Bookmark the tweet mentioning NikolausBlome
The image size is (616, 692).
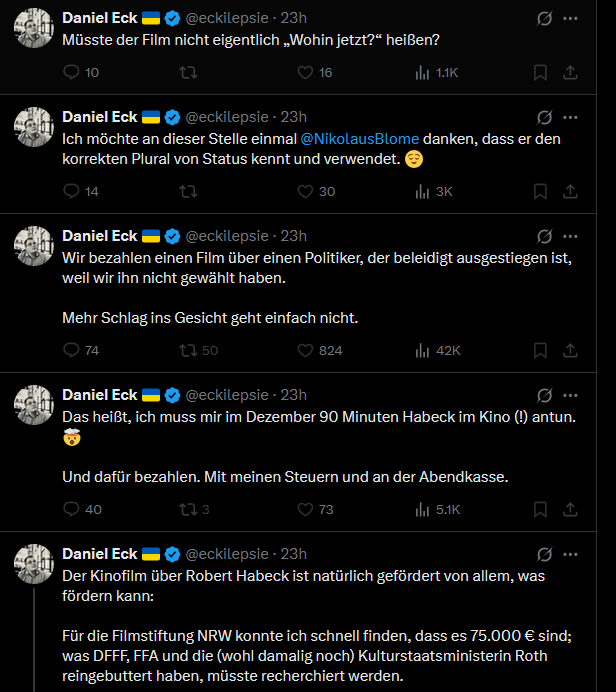[x=540, y=191]
